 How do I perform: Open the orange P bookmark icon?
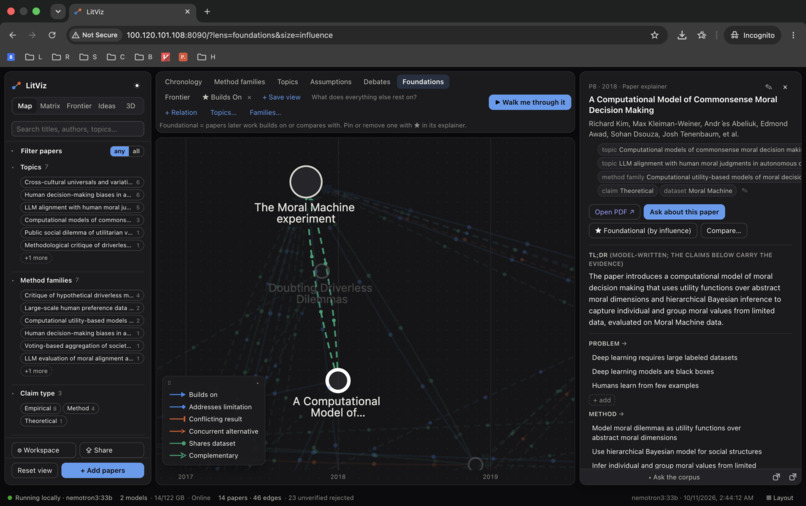pos(183,57)
